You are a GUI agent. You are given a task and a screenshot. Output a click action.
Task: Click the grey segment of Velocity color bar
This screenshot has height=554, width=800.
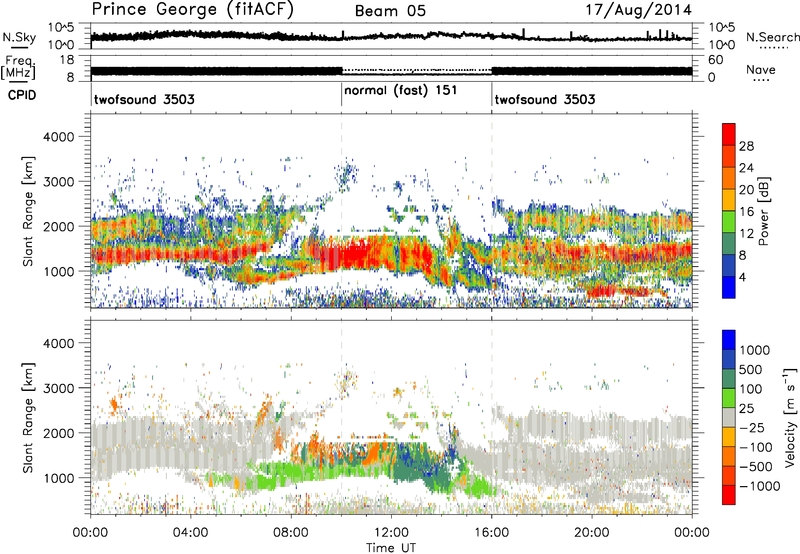(x=729, y=418)
